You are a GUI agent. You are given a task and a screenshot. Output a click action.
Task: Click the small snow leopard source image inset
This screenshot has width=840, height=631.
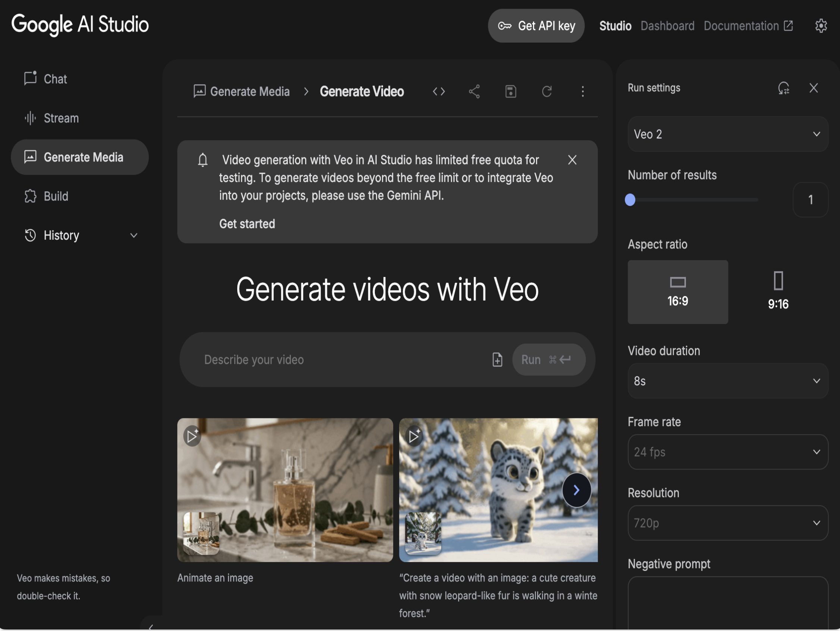[x=423, y=533]
